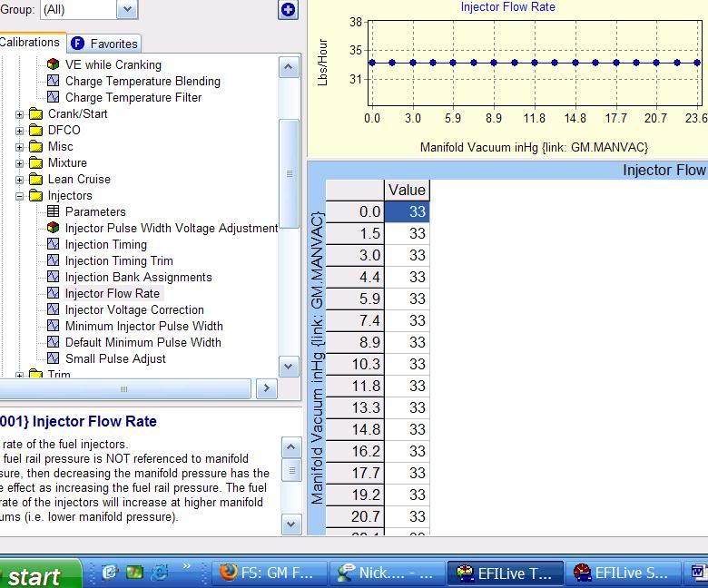Expand the Mixture folder

(19, 163)
